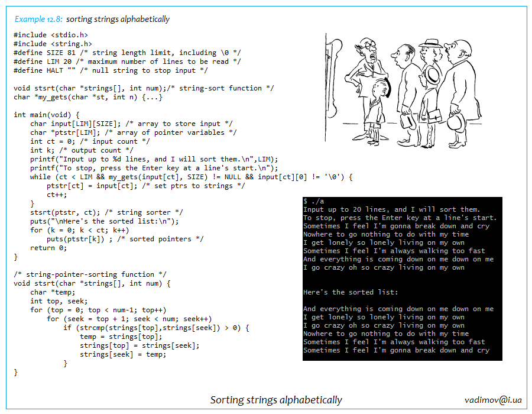Select the printf "To stop, press the Enter key" statement
This screenshot has height=414, width=532.
154,168
